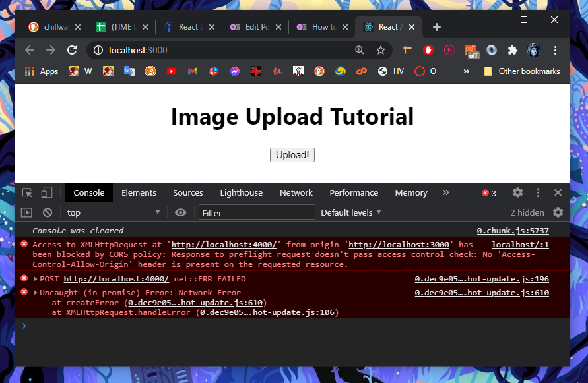Image resolution: width=588 pixels, height=383 pixels.
Task: Click the Upload! button
Action: pos(292,155)
